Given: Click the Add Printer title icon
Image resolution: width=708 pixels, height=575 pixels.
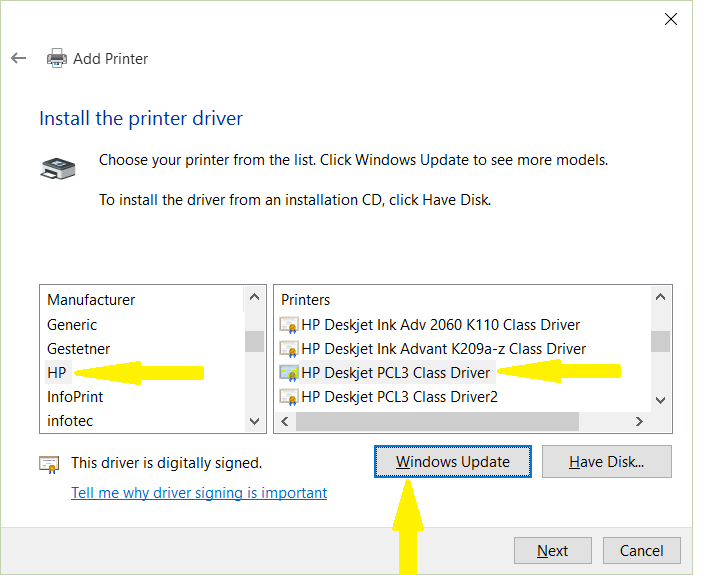Looking at the screenshot, I should (57, 59).
